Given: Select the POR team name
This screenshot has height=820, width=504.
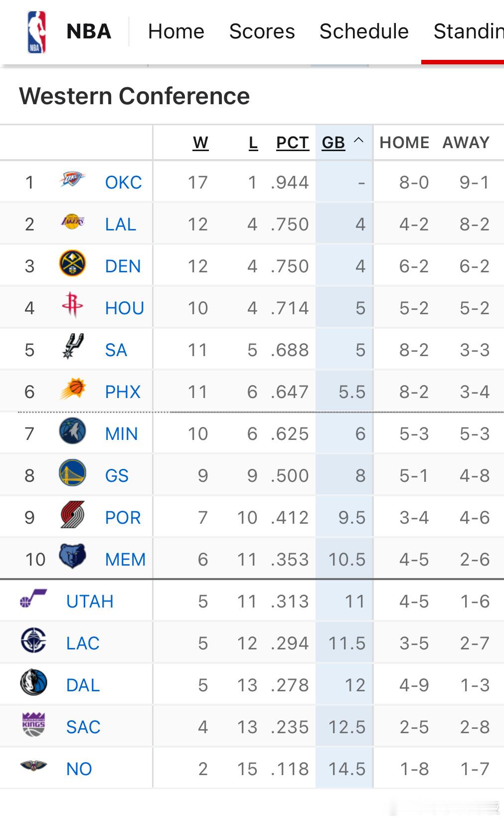Looking at the screenshot, I should pyautogui.click(x=123, y=518).
